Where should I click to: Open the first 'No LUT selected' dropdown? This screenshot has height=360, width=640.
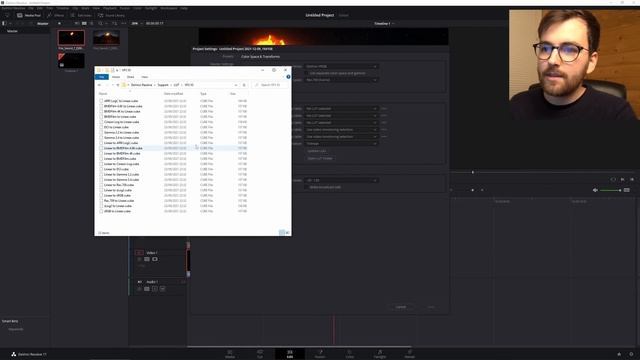click(x=341, y=109)
